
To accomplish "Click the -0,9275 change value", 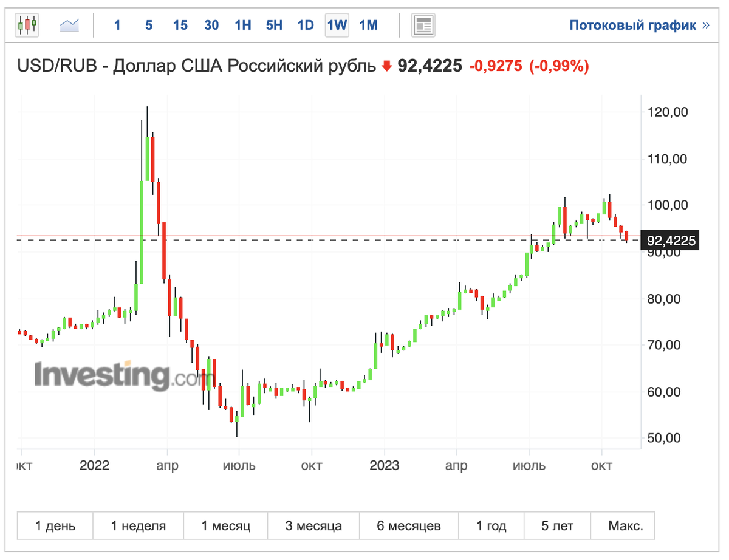I will [496, 66].
